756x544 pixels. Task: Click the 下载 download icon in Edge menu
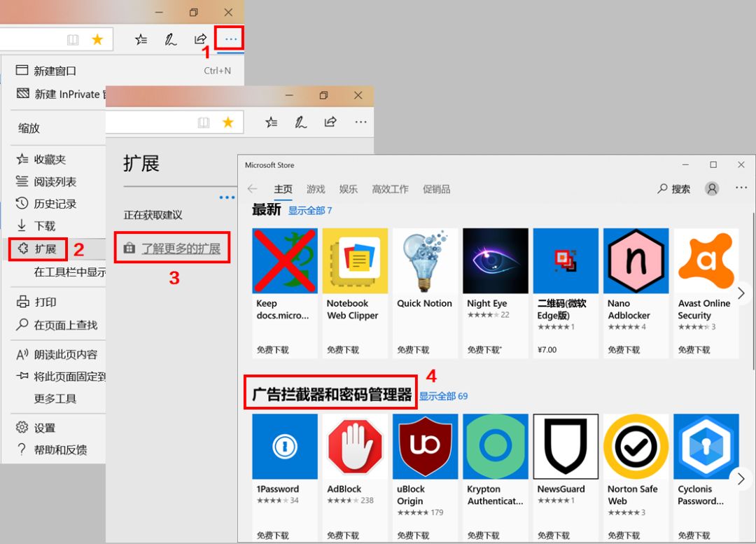pyautogui.click(x=21, y=226)
